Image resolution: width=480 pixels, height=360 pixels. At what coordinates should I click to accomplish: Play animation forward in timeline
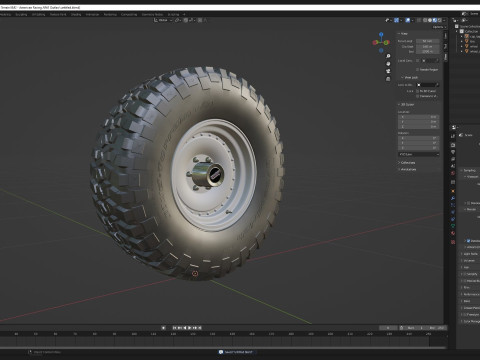[x=190, y=328]
